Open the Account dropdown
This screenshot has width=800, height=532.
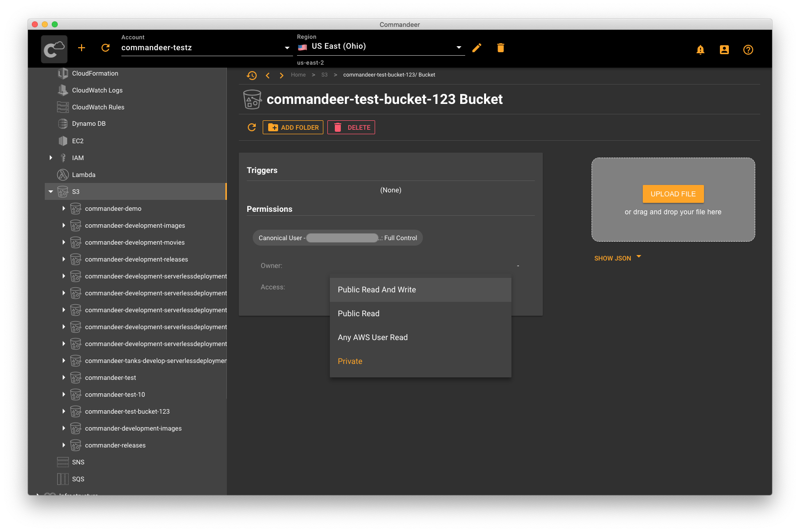(x=206, y=48)
